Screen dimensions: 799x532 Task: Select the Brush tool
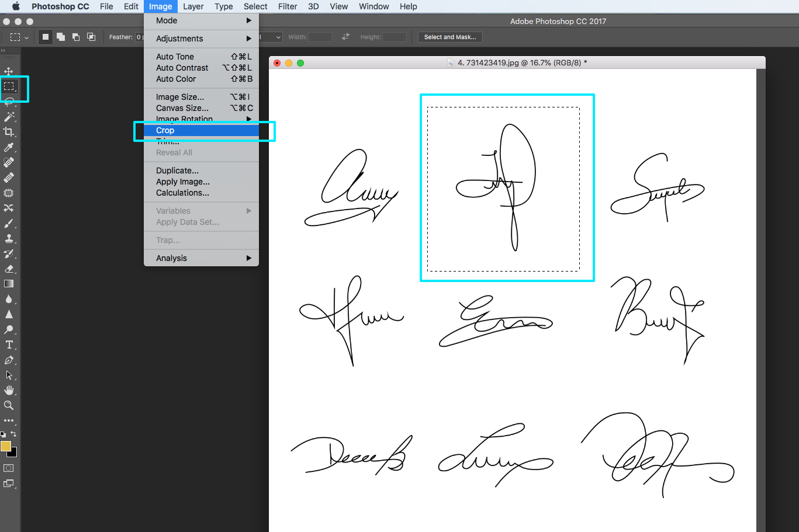[8, 223]
